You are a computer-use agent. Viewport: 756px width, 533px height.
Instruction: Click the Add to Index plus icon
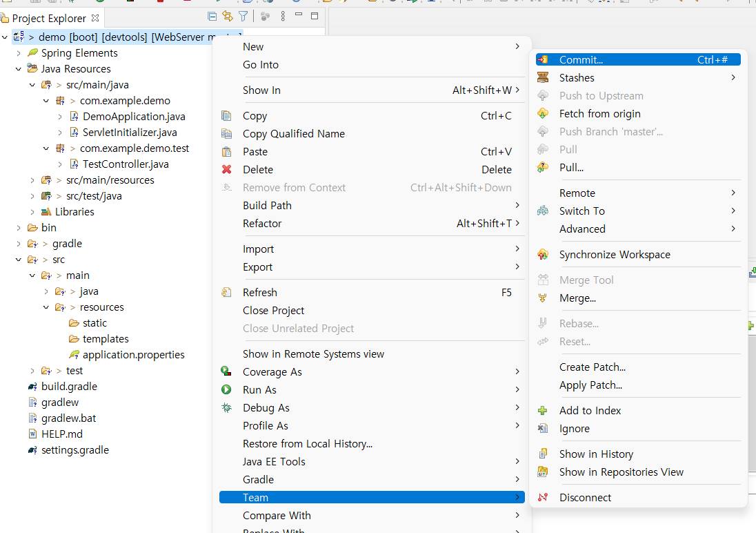tap(543, 410)
